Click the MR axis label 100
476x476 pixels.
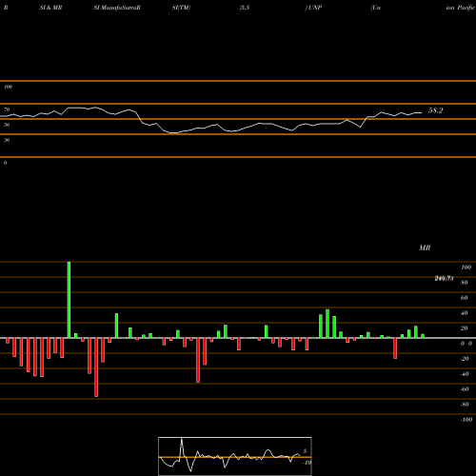click(466, 268)
